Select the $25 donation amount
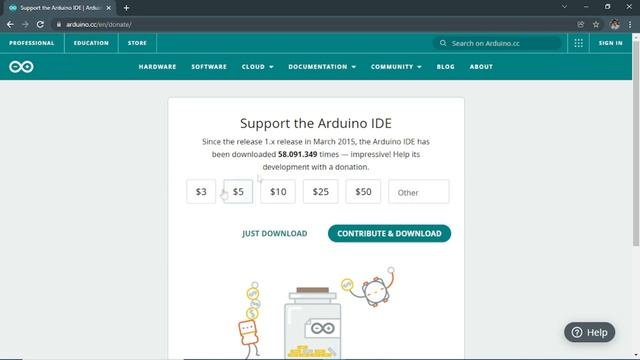Viewport: 640px width, 360px height. pos(320,191)
